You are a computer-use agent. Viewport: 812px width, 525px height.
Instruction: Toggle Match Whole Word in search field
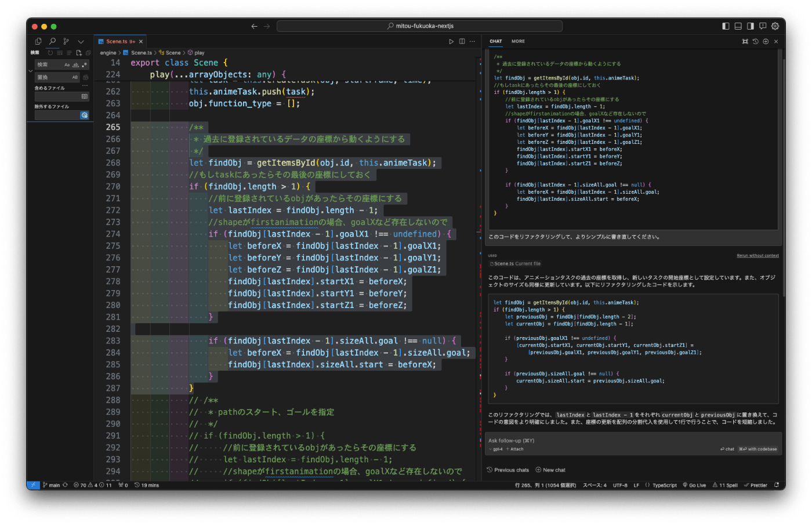tap(75, 65)
